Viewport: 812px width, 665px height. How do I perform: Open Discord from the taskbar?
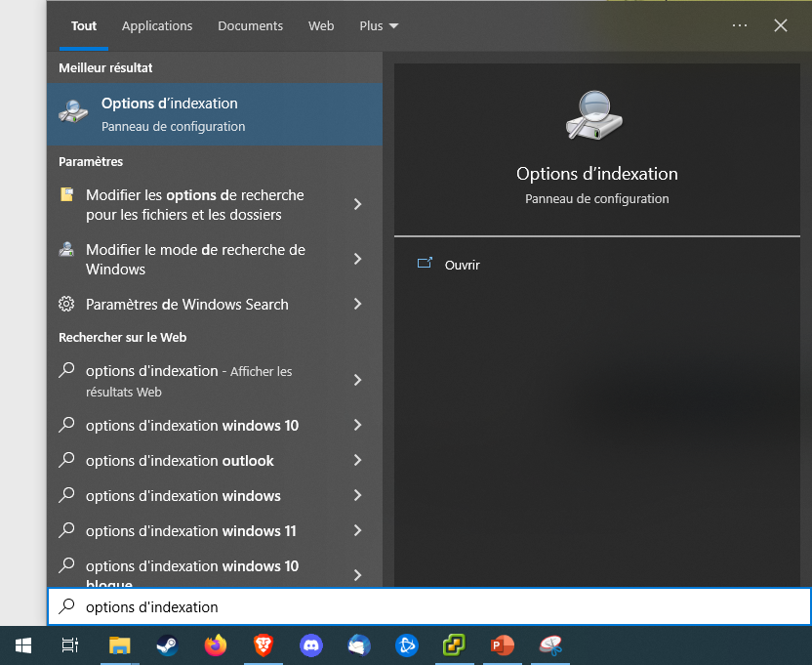pos(311,645)
